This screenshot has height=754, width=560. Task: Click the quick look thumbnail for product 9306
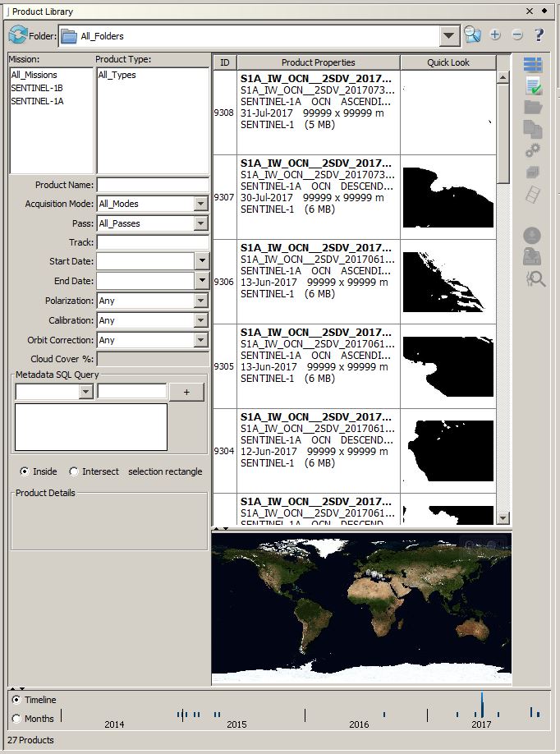pyautogui.click(x=448, y=282)
